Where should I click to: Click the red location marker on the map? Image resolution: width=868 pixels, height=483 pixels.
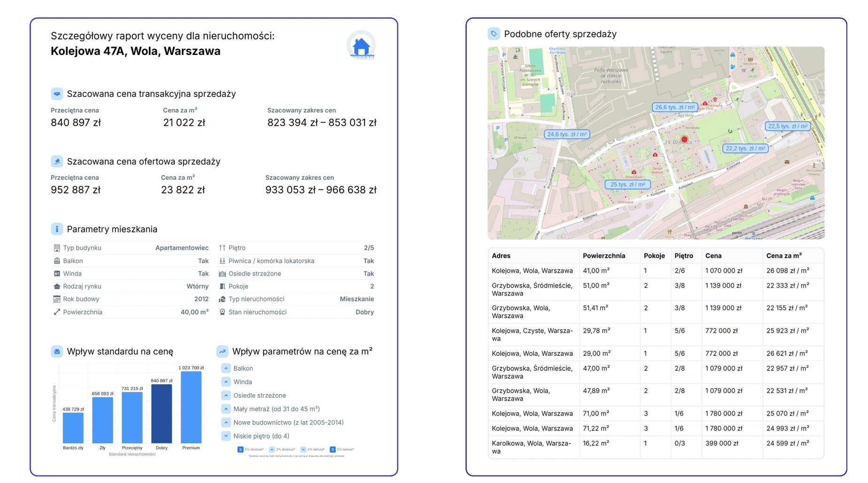684,139
